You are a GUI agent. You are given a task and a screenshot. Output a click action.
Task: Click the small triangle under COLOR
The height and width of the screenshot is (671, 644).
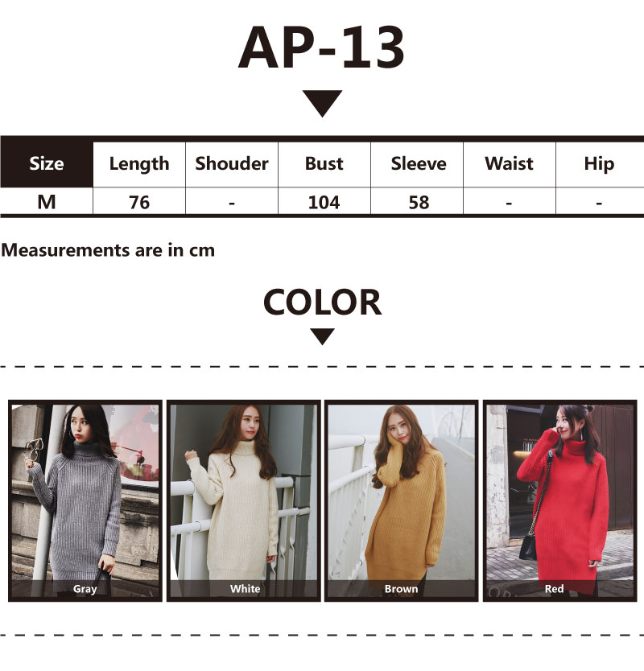click(x=323, y=336)
